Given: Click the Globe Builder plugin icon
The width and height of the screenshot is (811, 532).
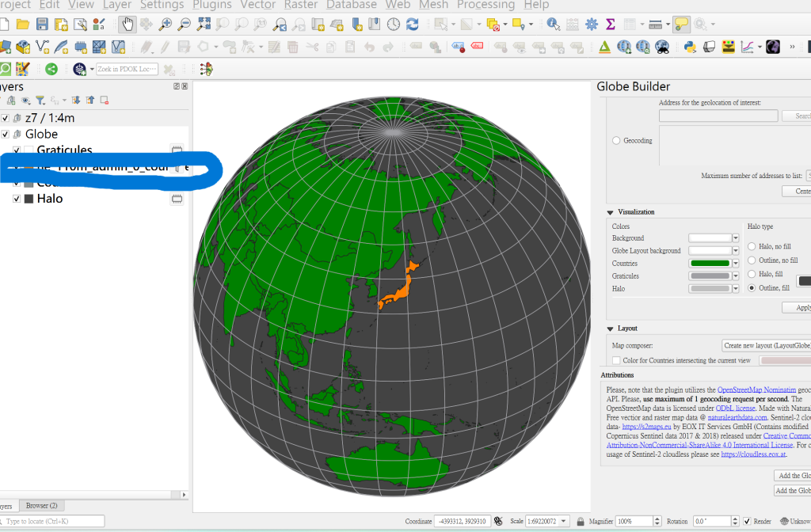Looking at the screenshot, I should [x=773, y=47].
